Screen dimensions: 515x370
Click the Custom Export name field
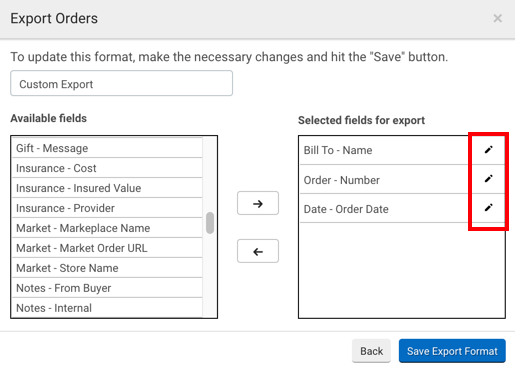click(x=121, y=83)
